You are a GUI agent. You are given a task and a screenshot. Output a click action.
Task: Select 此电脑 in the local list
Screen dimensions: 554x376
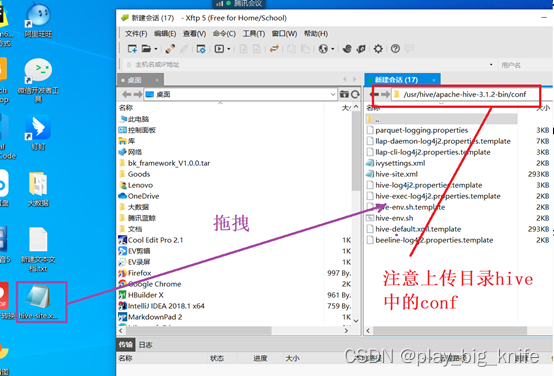click(138, 119)
